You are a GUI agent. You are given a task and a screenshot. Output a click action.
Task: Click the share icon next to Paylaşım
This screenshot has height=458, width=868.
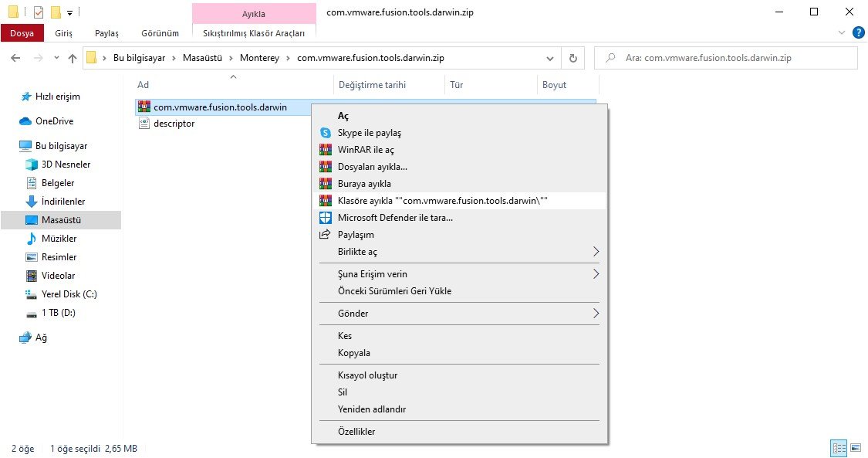click(325, 234)
